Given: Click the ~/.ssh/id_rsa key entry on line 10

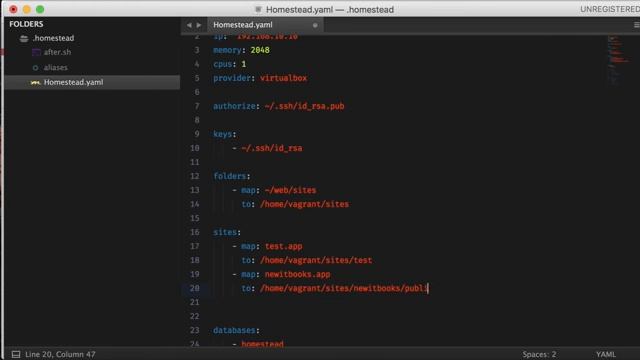Looking at the screenshot, I should [272, 148].
